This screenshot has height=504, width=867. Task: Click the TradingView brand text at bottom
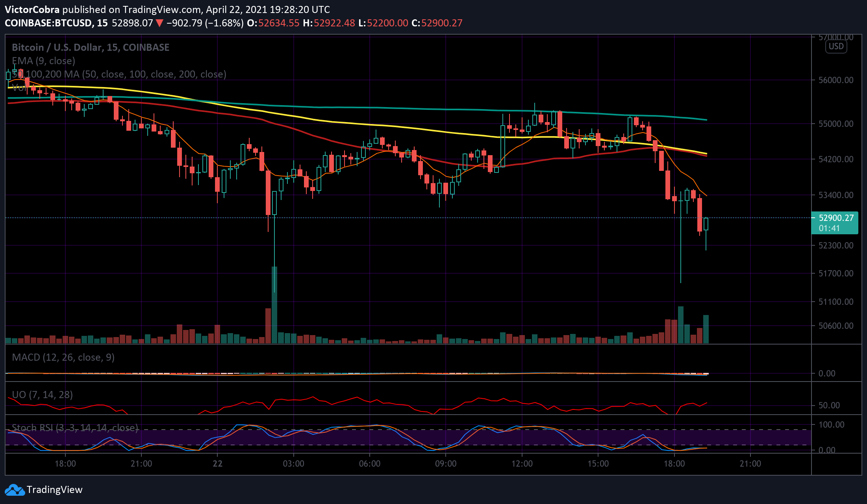(55, 490)
